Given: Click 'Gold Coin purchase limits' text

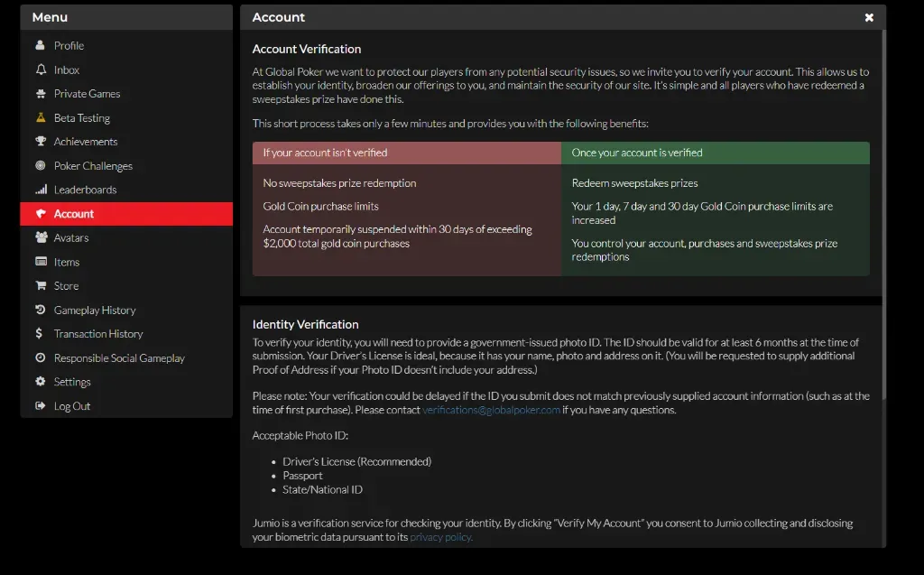Looking at the screenshot, I should [320, 206].
